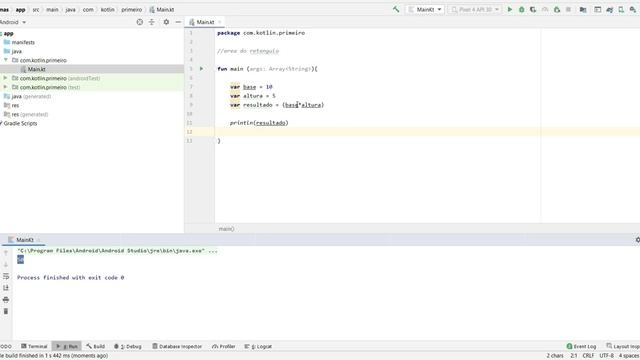Click println(resultado) line in editor
This screenshot has height=360, width=640.
(259, 123)
